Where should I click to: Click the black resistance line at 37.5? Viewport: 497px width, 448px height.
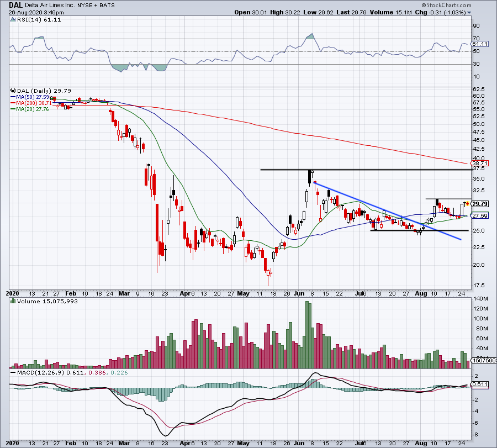366,170
